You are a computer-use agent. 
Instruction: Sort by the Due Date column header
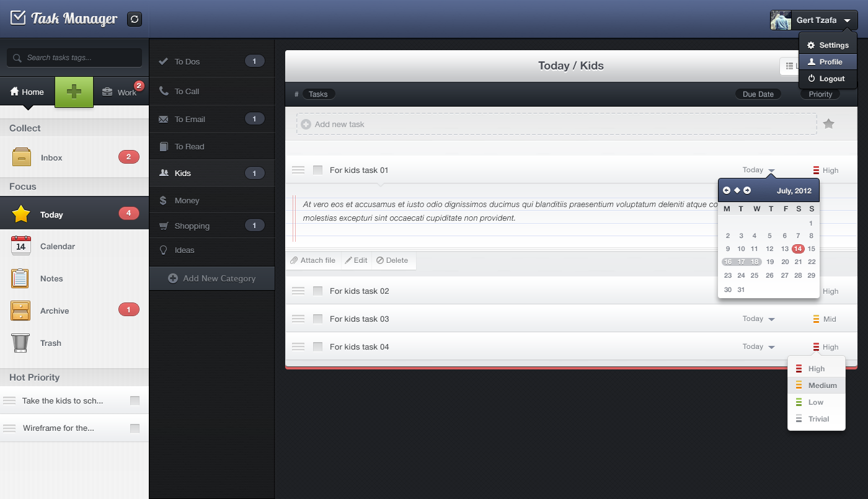click(x=758, y=94)
